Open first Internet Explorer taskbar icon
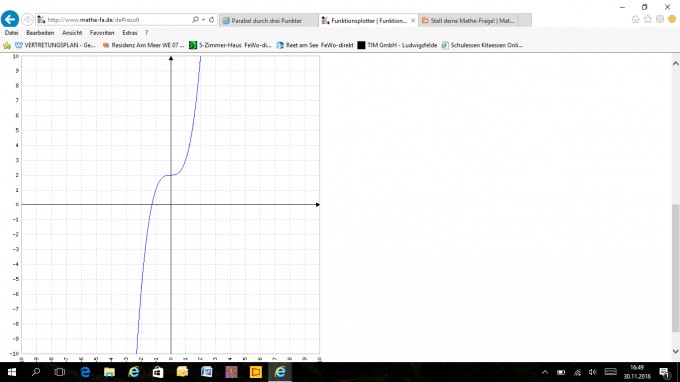Screen dimensions: 680x382 pyautogui.click(x=134, y=372)
